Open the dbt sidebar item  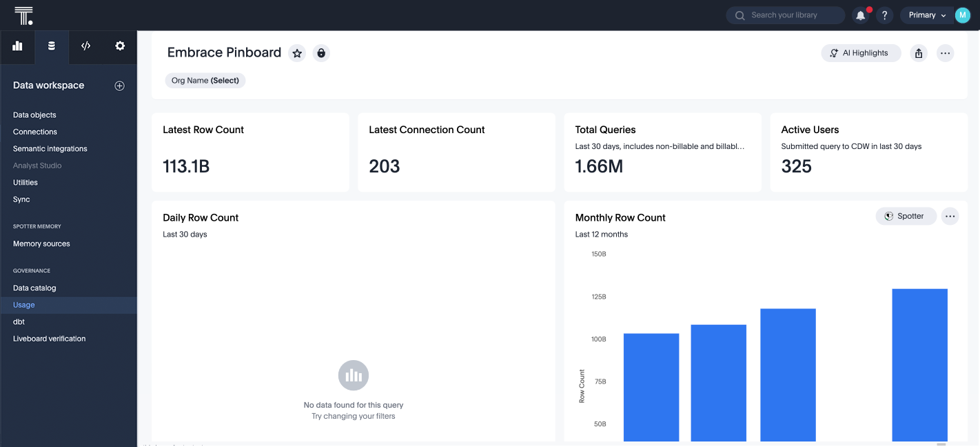(x=19, y=322)
